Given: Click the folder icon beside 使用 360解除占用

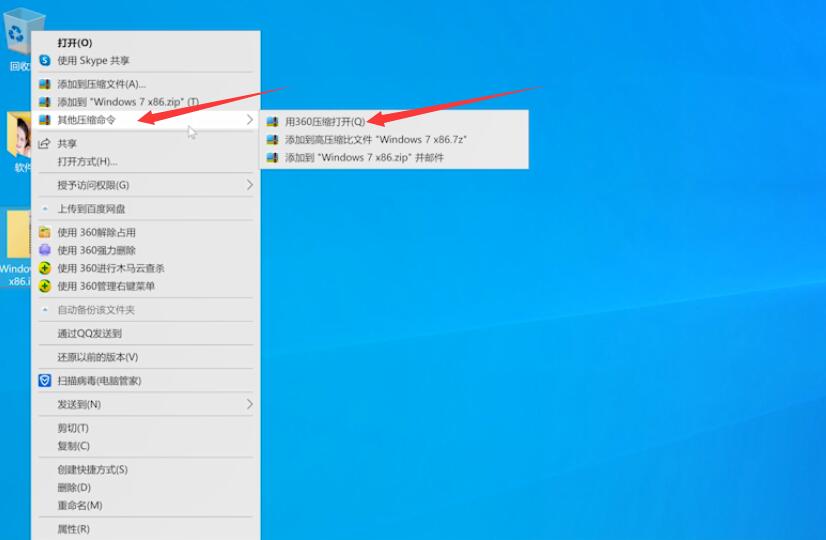Looking at the screenshot, I should pyautogui.click(x=45, y=232).
